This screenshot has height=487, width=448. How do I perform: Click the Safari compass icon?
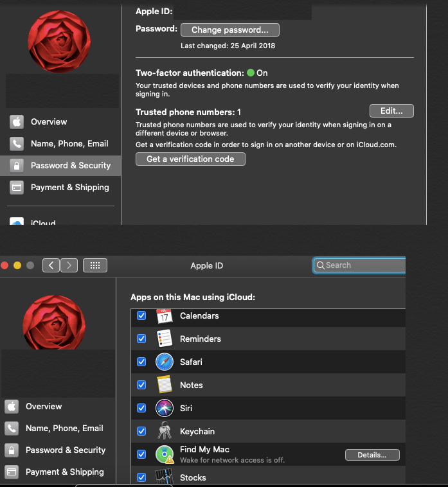pyautogui.click(x=165, y=362)
